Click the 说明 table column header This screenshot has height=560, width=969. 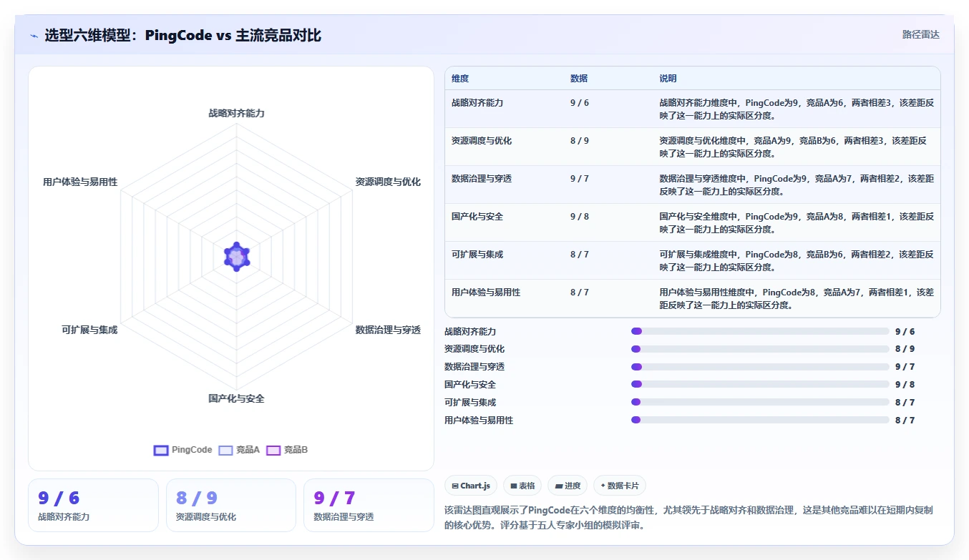[x=668, y=79]
